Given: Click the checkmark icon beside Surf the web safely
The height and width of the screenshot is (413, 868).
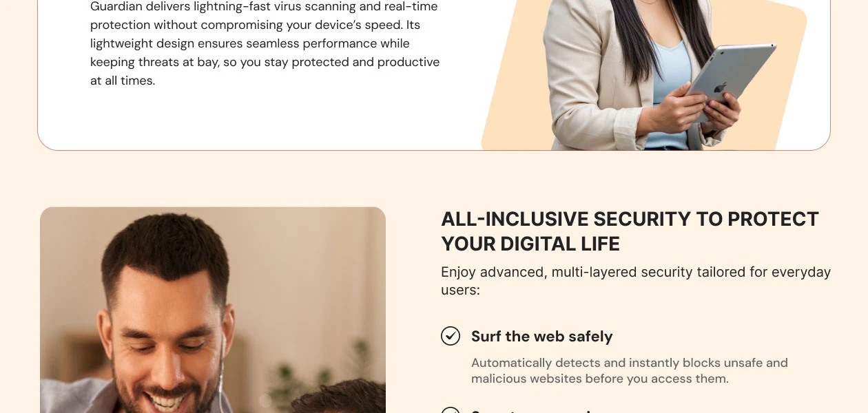Looking at the screenshot, I should [451, 336].
